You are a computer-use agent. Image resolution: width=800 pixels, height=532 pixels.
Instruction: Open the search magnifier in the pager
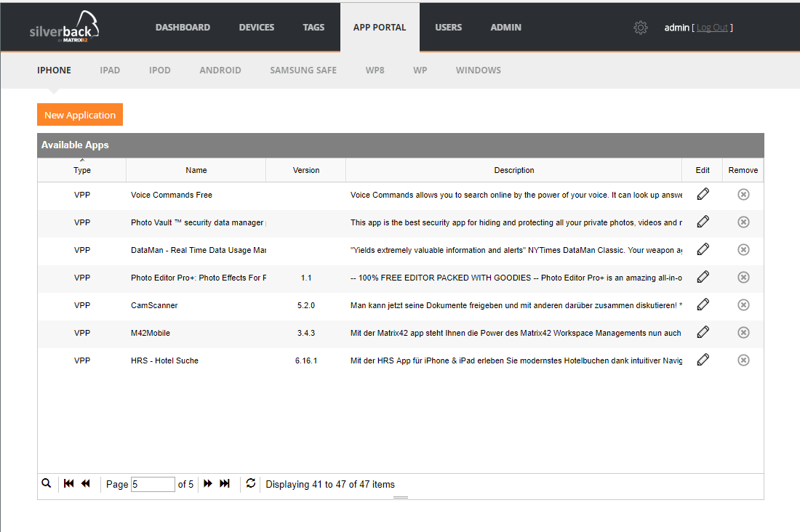pos(47,483)
